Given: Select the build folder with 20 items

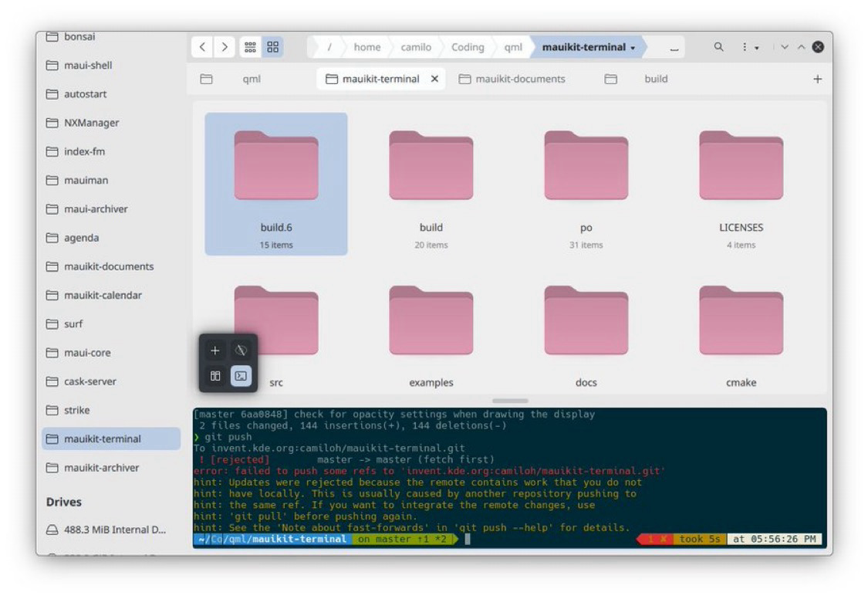Looking at the screenshot, I should (x=431, y=184).
